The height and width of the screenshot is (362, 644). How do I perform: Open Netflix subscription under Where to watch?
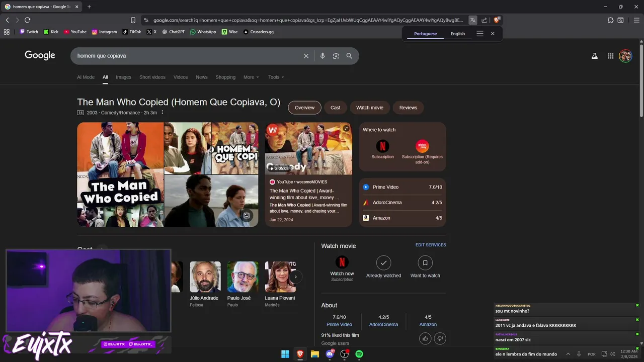(x=382, y=149)
